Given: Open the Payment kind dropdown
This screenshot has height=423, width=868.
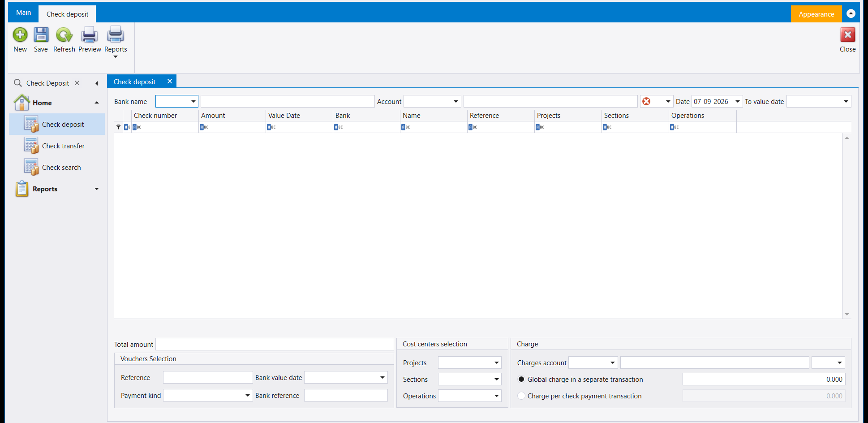Looking at the screenshot, I should [x=248, y=396].
